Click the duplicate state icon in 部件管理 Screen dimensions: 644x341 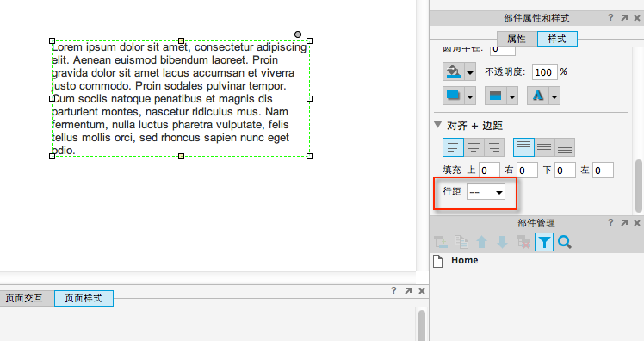click(461, 242)
